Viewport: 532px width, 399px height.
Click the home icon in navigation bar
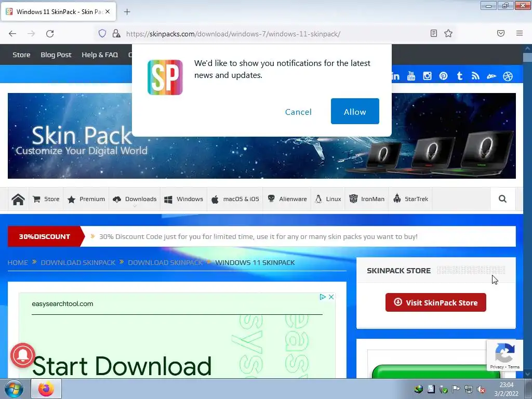point(18,199)
